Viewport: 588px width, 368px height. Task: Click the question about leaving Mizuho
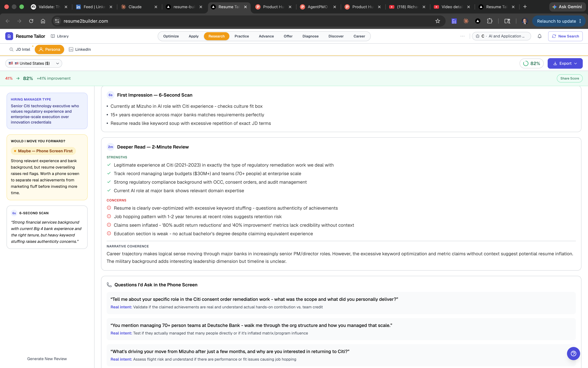pos(341,355)
